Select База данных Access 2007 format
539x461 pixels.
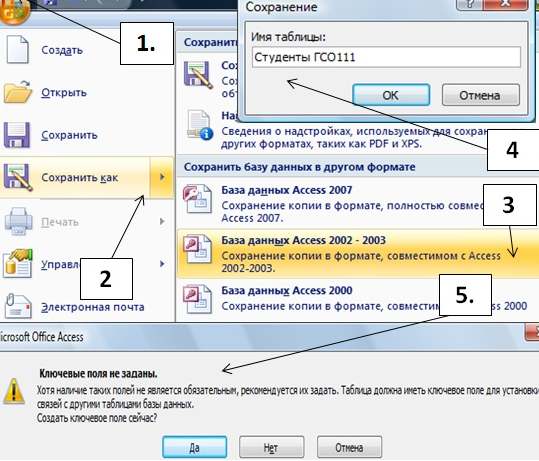pyautogui.click(x=358, y=204)
